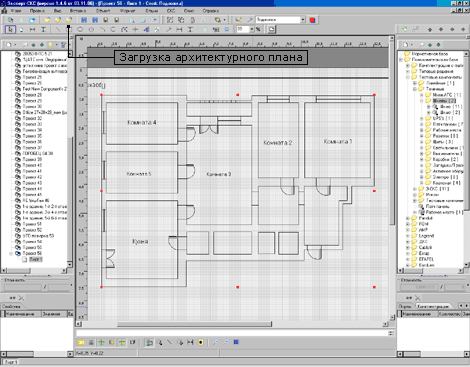Click the plus-shaped cross tool icon
Viewport: 470px width, 367px height.
pyautogui.click(x=135, y=30)
